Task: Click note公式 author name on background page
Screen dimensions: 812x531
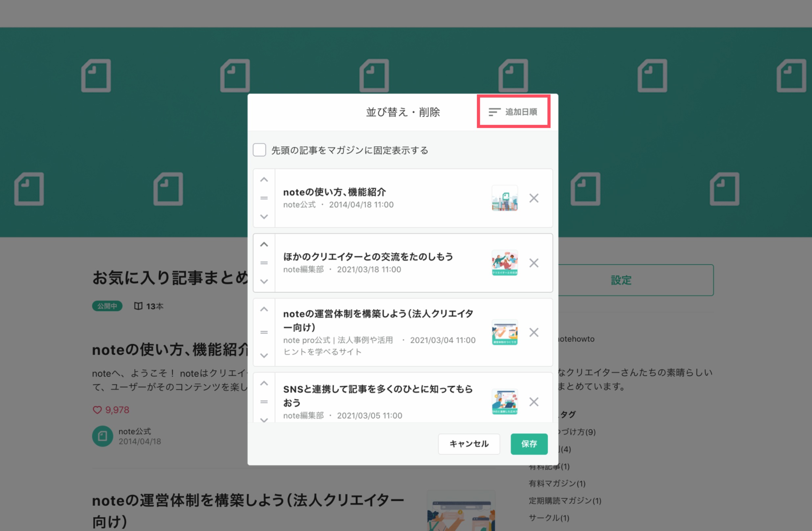Action: pyautogui.click(x=134, y=431)
